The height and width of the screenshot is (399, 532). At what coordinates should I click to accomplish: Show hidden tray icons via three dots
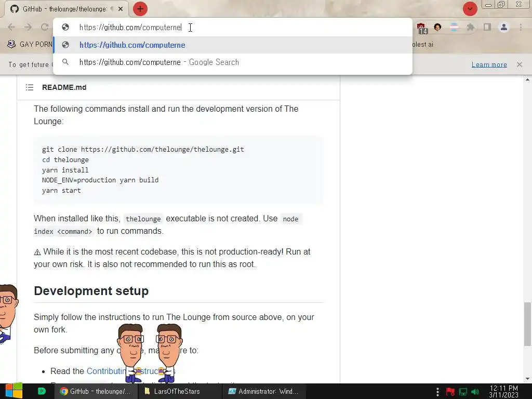(x=437, y=392)
